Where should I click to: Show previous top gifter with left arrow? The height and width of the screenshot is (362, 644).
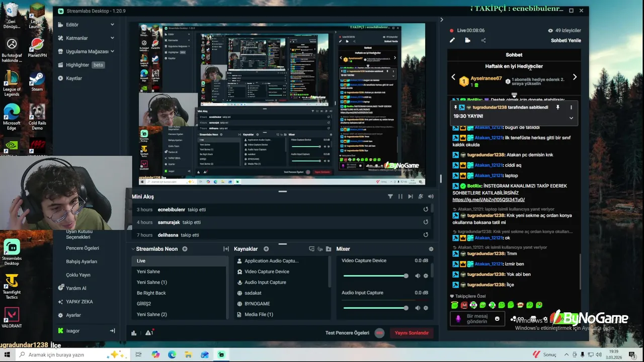click(x=453, y=77)
